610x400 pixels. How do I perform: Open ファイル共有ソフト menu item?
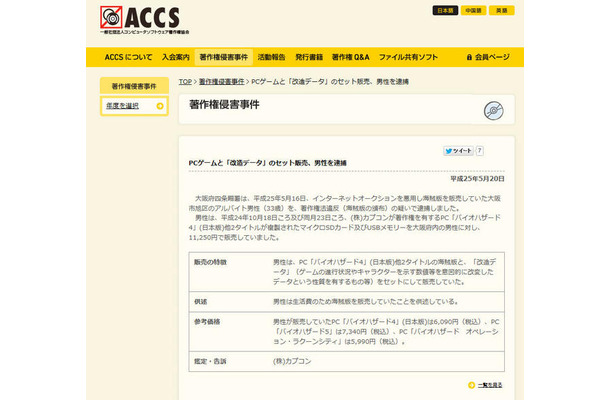(408, 57)
